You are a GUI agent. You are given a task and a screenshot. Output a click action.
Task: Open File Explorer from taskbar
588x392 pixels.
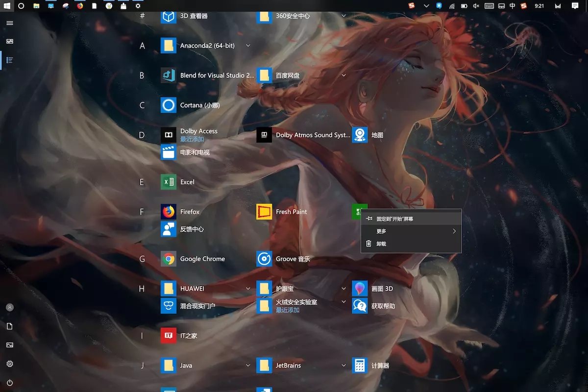click(36, 6)
